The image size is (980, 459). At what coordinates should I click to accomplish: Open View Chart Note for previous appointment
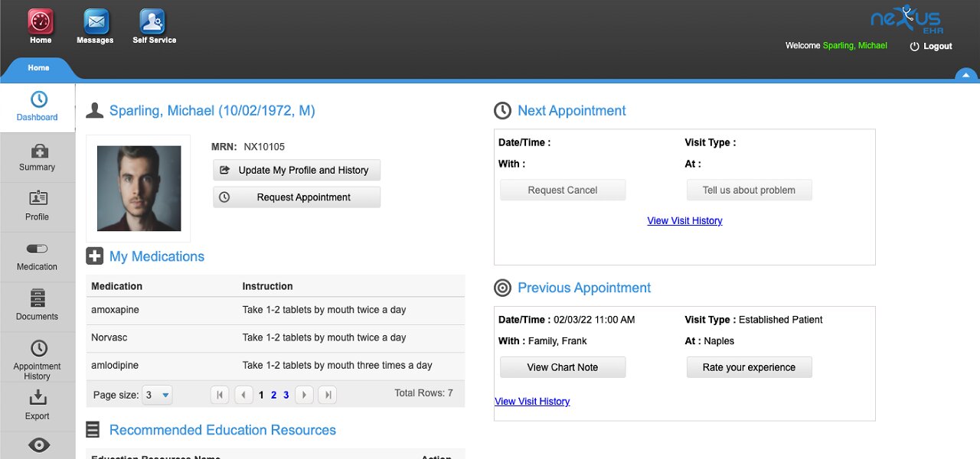(x=563, y=367)
